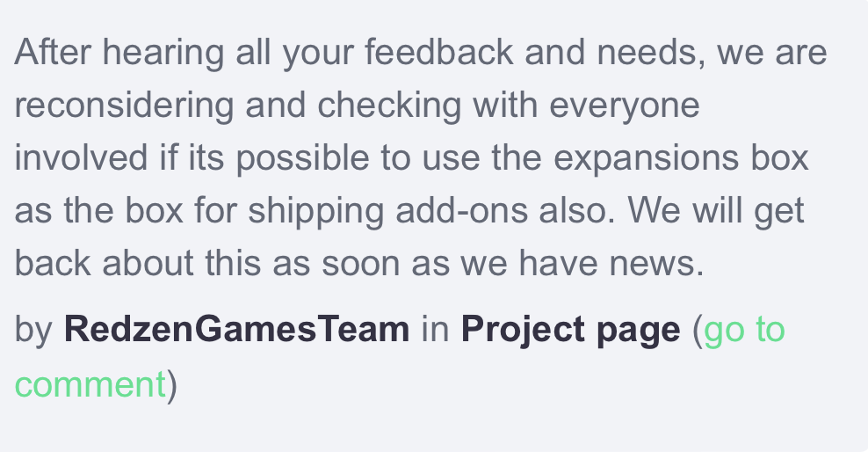The width and height of the screenshot is (868, 452).
Task: Click the word 'involved' in the third line
Action: (x=81, y=157)
